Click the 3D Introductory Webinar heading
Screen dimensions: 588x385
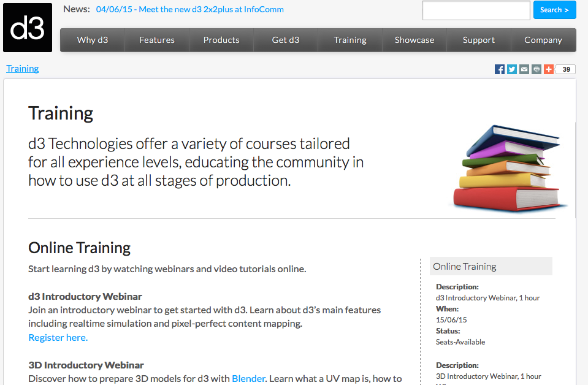click(86, 365)
